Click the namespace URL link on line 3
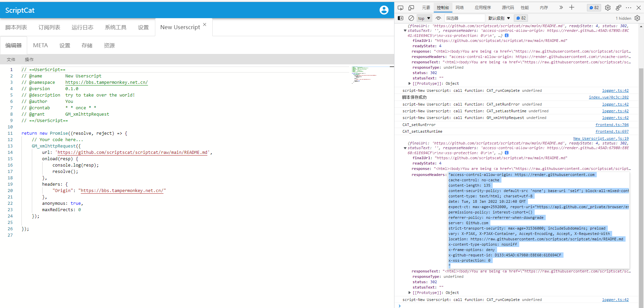Screen dimensions: 644x308 (106, 82)
